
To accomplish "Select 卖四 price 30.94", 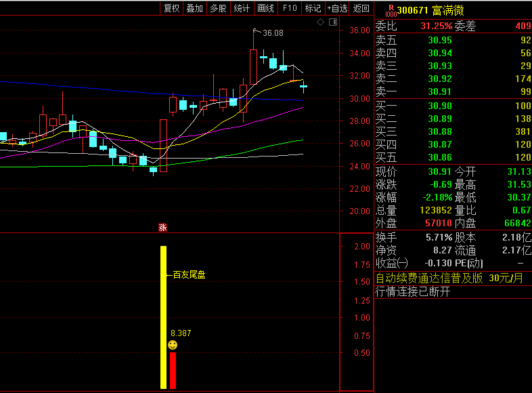I will [x=440, y=53].
